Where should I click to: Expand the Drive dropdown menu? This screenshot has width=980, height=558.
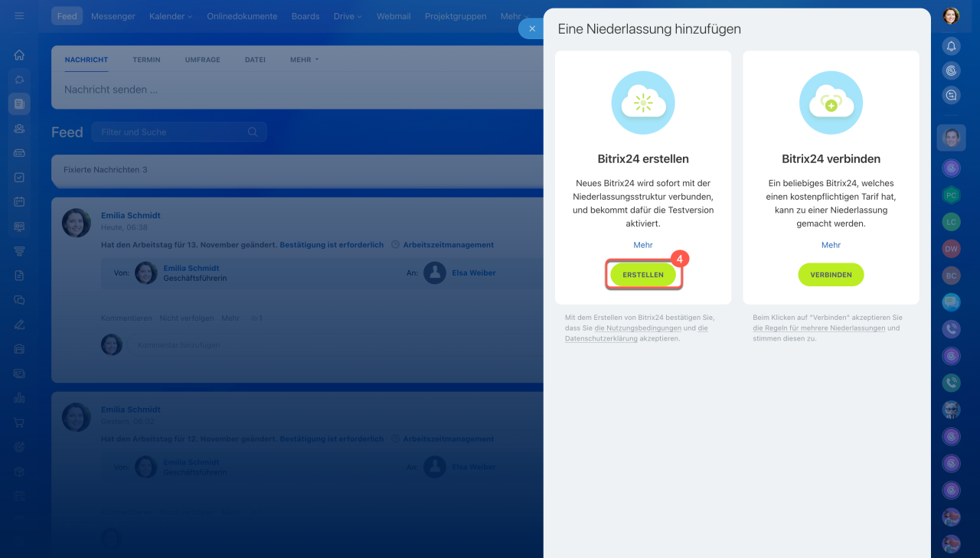pyautogui.click(x=348, y=16)
